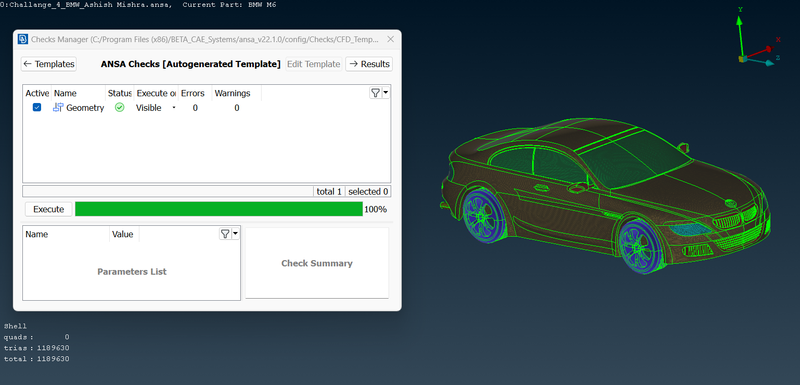
Task: Click the ANSA Checks template title
Action: coord(190,64)
